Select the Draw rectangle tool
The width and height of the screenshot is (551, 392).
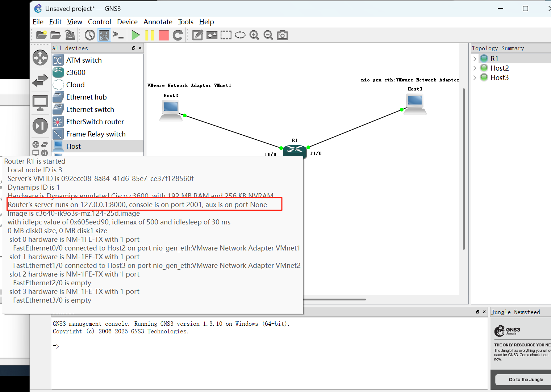click(x=226, y=35)
